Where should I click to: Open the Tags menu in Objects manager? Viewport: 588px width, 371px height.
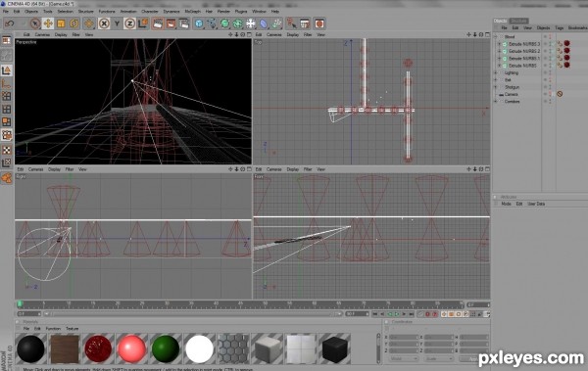[560, 28]
